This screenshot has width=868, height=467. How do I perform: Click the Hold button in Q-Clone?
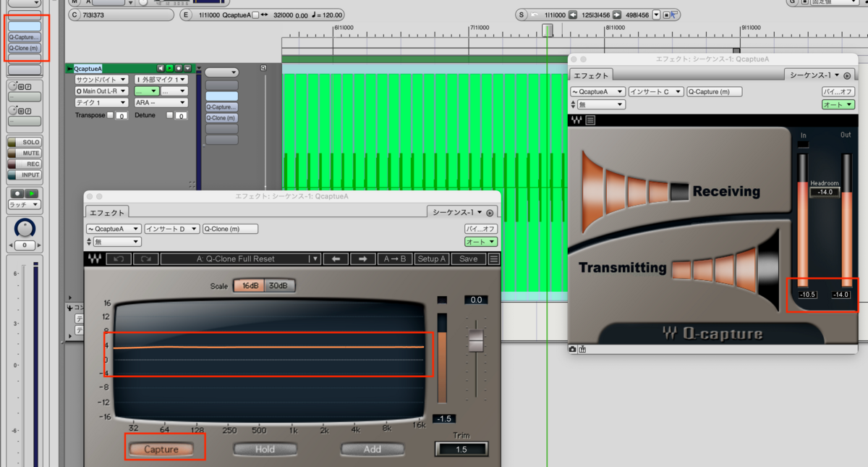[265, 449]
